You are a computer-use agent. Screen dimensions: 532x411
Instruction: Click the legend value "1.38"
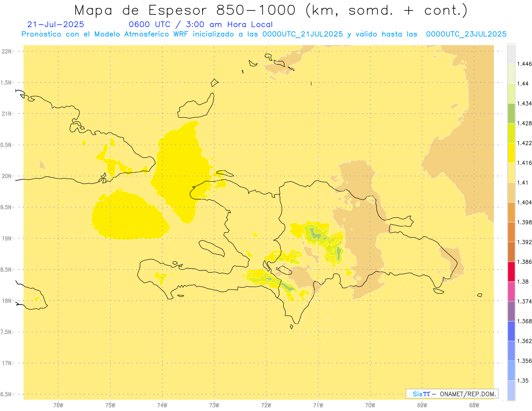(x=523, y=282)
